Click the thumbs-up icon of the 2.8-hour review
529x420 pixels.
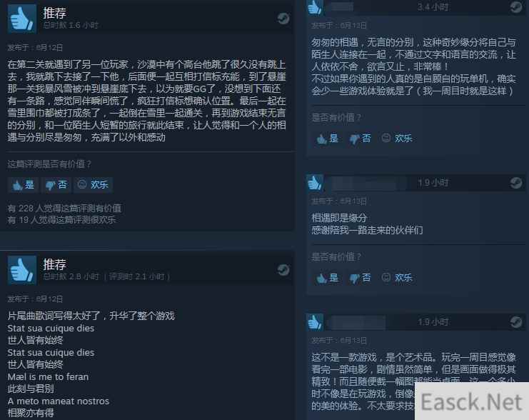pyautogui.click(x=22, y=270)
